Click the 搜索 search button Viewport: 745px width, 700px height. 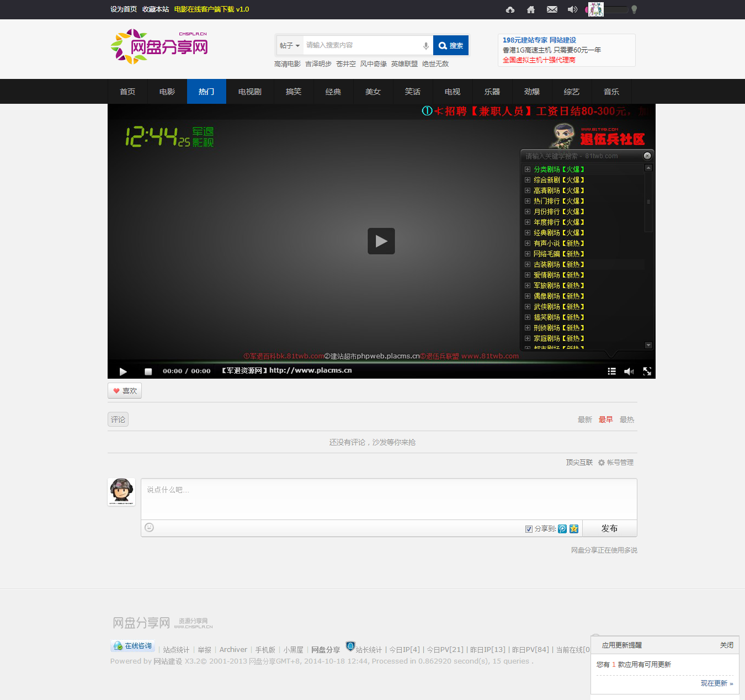pyautogui.click(x=451, y=46)
